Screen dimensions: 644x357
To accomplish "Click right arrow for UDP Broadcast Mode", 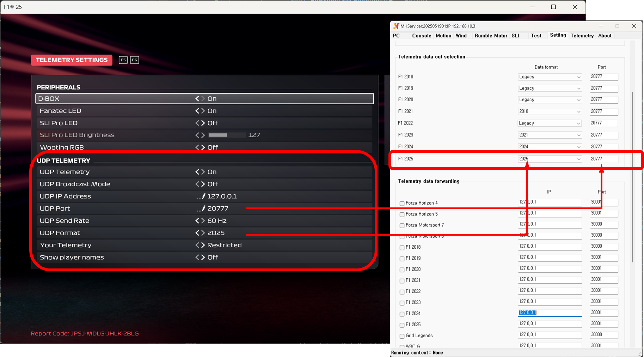I will pos(203,184).
